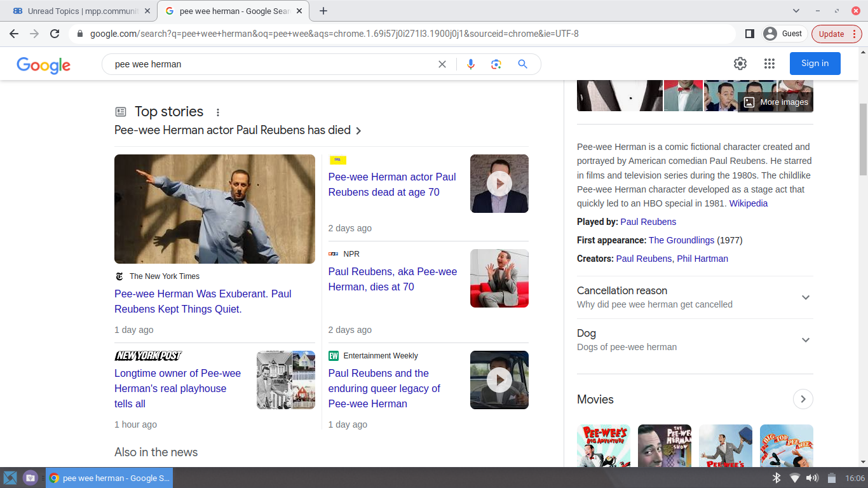The height and width of the screenshot is (488, 868).
Task: Click the blue magnifier search icon
Action: (522, 64)
